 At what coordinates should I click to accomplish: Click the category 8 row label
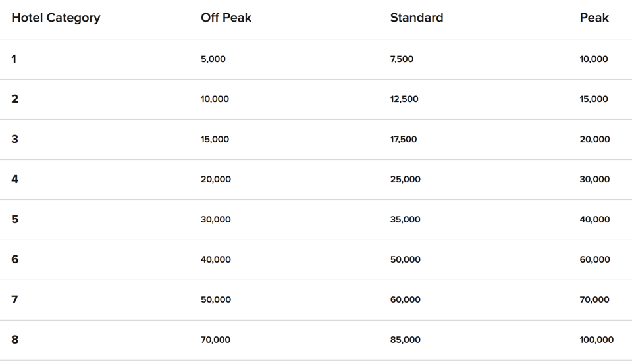(15, 340)
